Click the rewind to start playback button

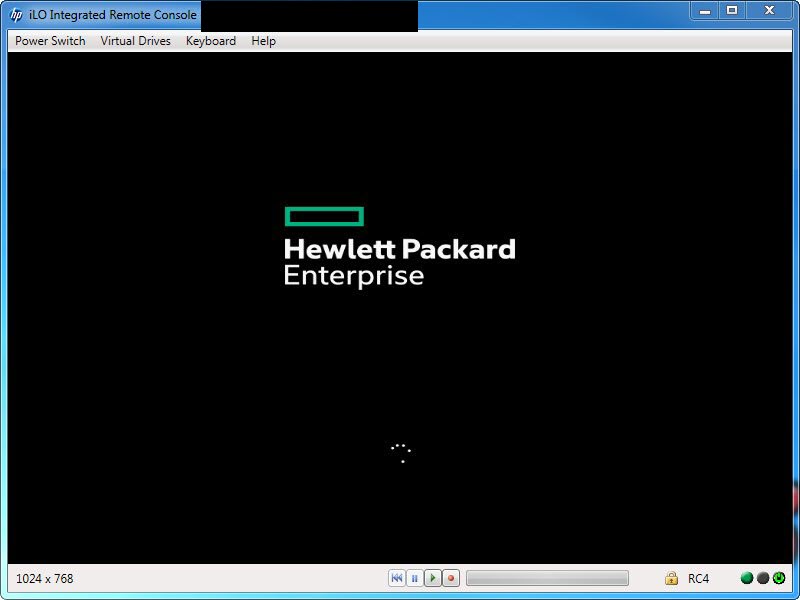tap(396, 578)
